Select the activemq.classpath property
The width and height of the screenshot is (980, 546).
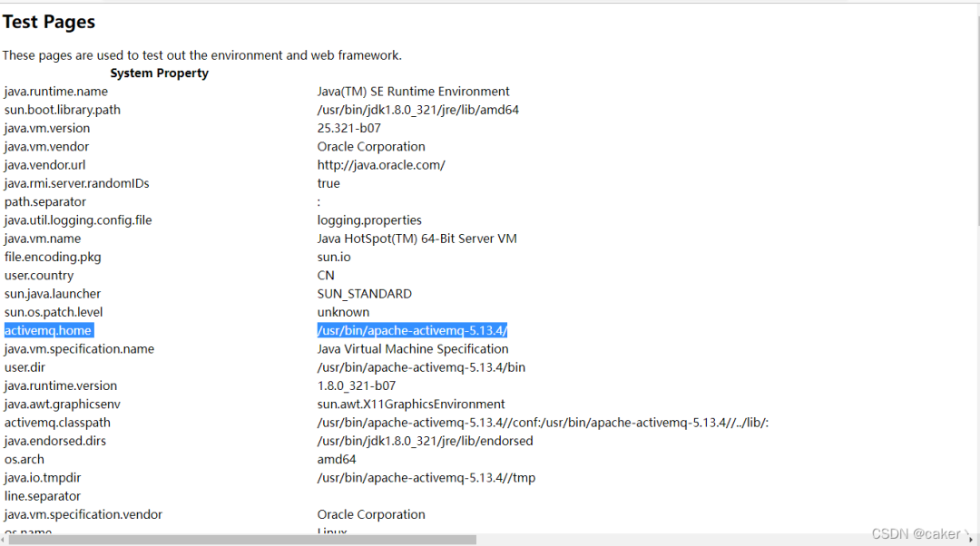point(57,423)
